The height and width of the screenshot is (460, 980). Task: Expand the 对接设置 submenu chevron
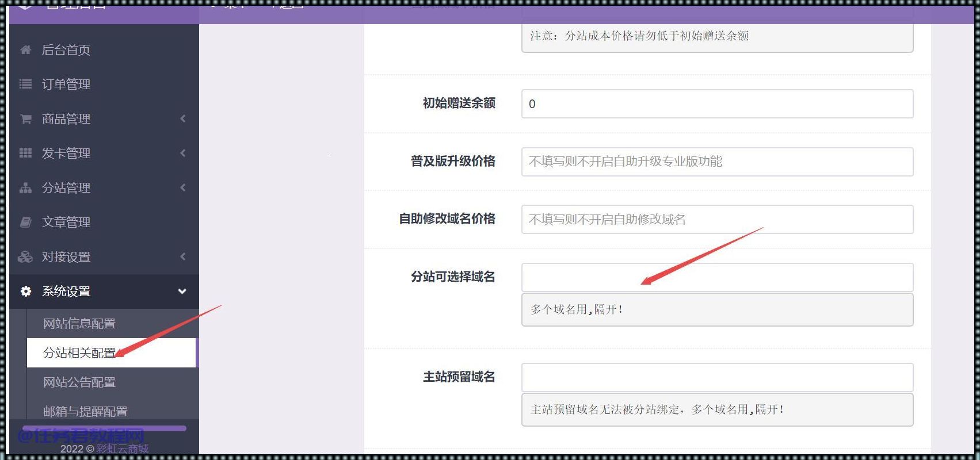coord(183,256)
